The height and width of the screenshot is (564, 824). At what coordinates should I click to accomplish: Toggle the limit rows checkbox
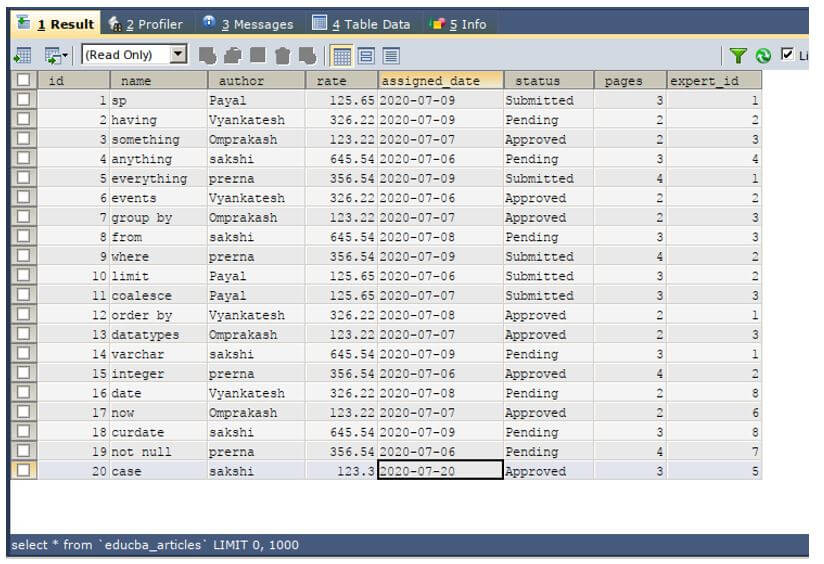click(787, 54)
